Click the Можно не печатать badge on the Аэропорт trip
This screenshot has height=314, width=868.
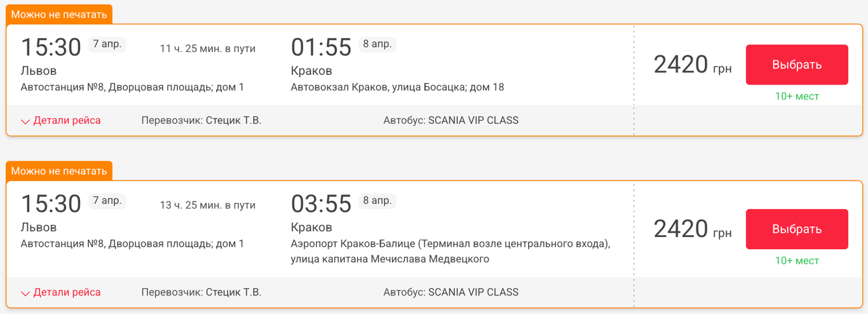pyautogui.click(x=59, y=171)
